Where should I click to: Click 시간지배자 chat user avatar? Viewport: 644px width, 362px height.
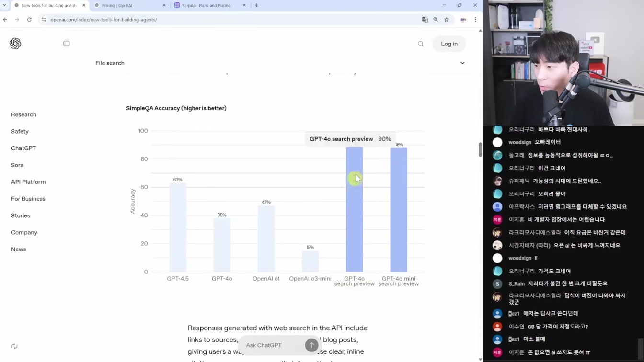click(x=497, y=245)
